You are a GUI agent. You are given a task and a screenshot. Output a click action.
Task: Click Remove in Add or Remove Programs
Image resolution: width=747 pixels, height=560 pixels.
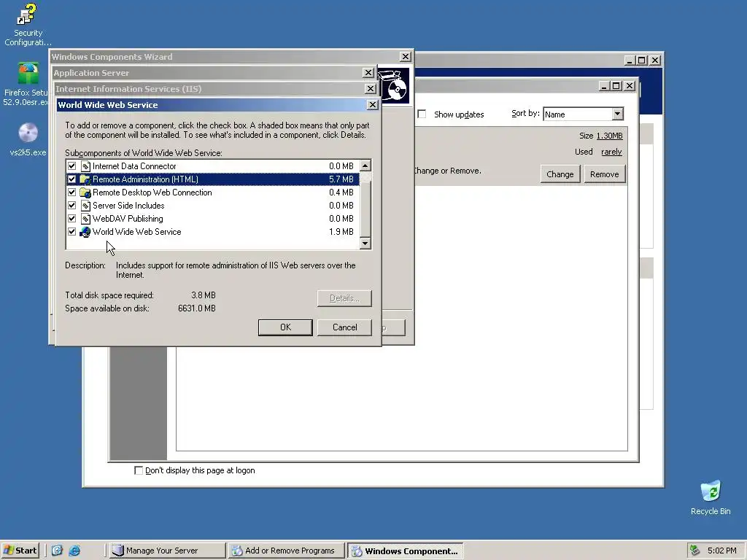(605, 174)
